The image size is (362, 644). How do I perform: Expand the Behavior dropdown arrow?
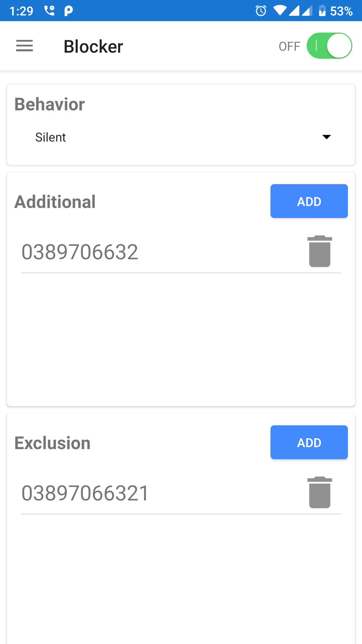coord(326,137)
